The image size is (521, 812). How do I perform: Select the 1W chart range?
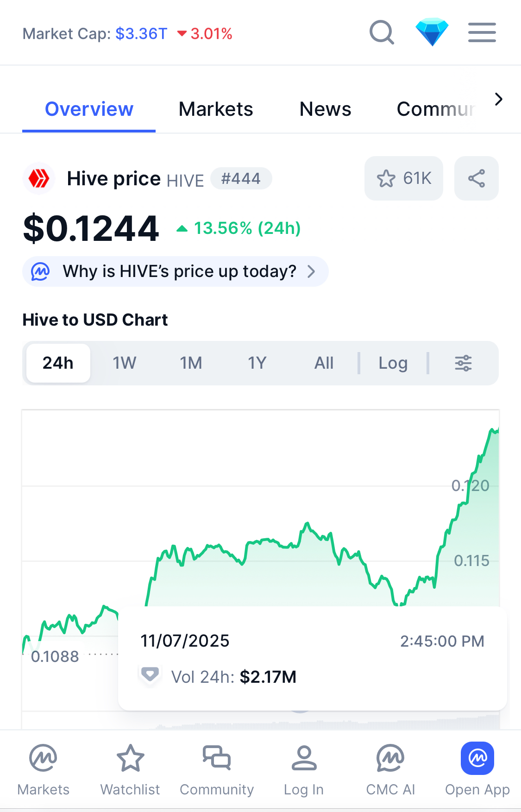(x=125, y=363)
